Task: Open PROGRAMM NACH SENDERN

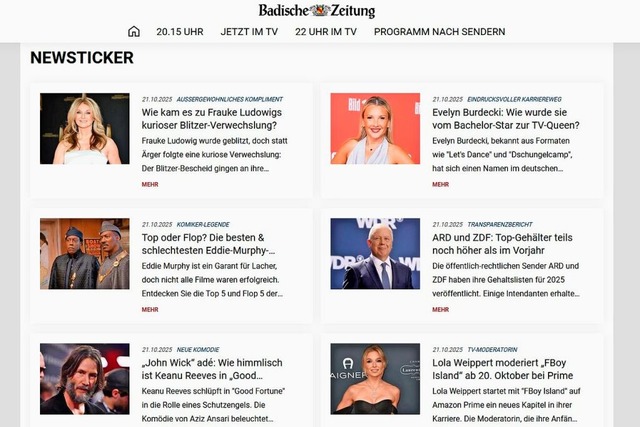Action: point(440,32)
